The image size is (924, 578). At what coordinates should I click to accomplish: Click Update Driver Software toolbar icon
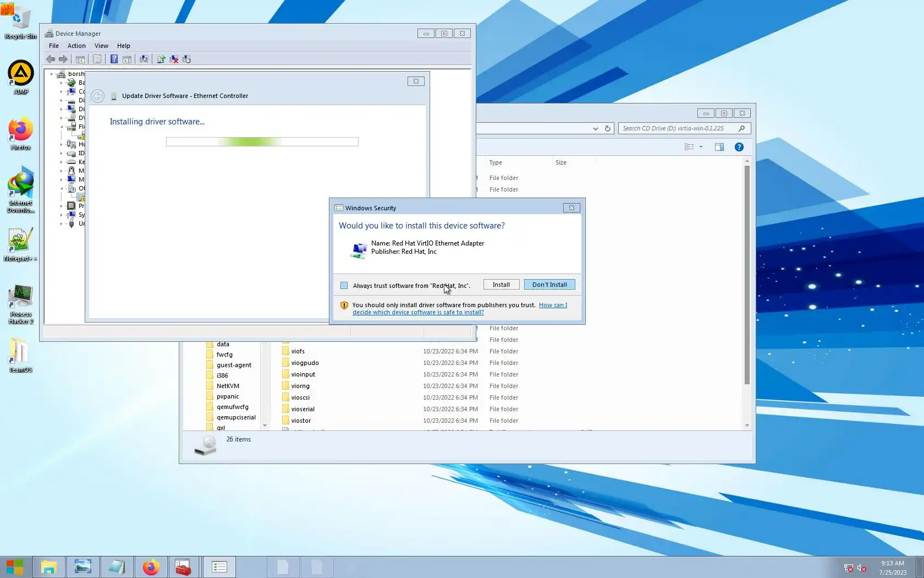click(161, 59)
